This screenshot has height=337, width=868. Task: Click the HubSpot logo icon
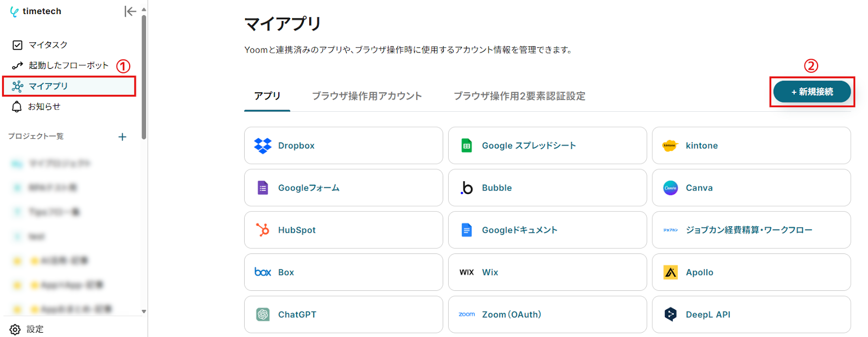pos(263,230)
